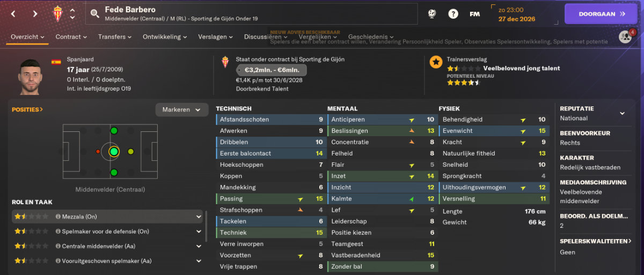Expand the Mezzala (On) role row
This screenshot has width=644, height=275.
click(x=107, y=217)
